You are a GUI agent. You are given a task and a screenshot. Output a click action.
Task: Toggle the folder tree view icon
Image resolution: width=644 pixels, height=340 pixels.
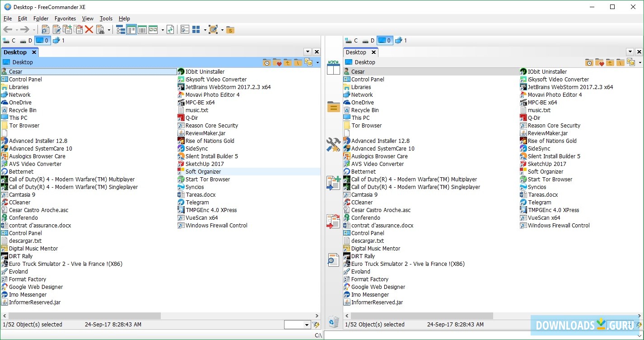click(x=121, y=30)
